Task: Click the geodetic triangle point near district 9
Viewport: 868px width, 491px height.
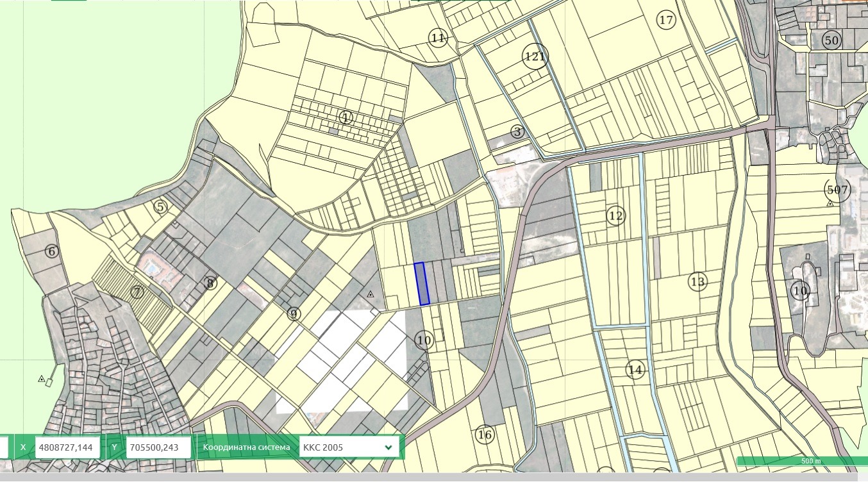Action: point(370,294)
